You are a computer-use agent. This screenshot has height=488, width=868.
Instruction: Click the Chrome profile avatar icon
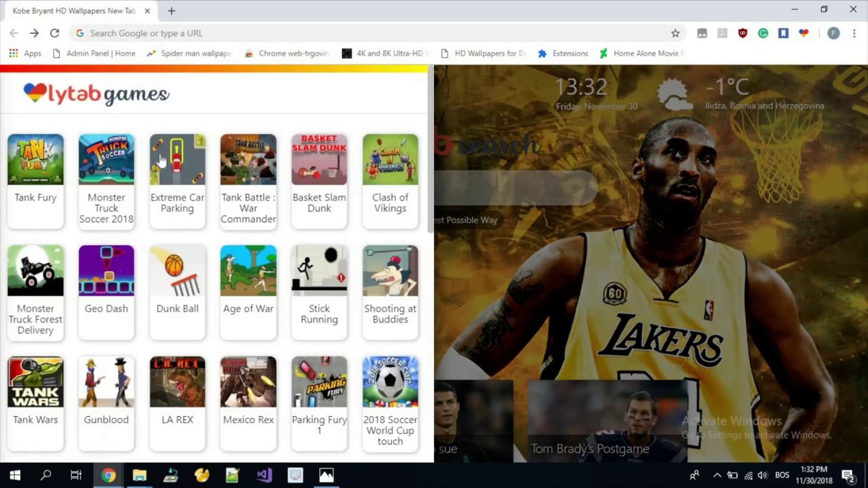point(833,33)
